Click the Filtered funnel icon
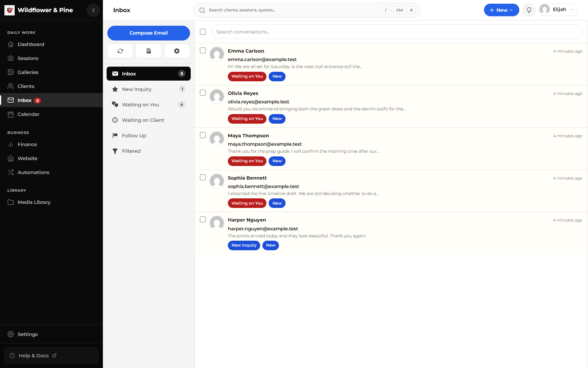The image size is (588, 368). pos(115,151)
